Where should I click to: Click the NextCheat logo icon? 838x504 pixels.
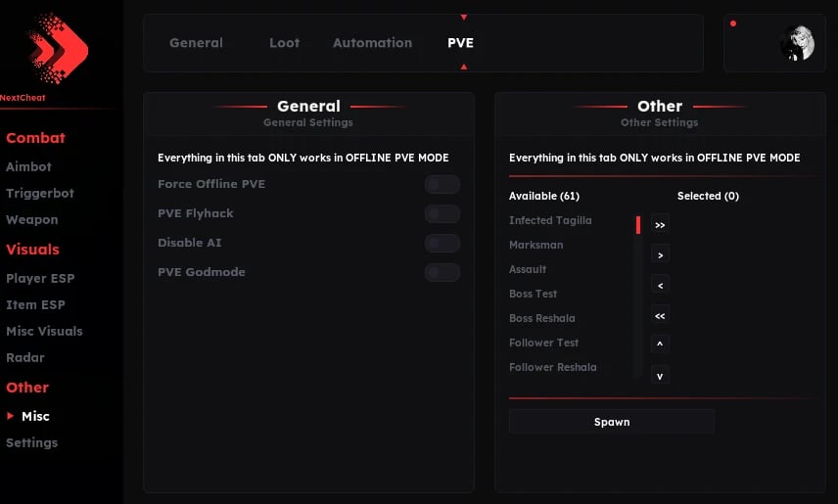pyautogui.click(x=59, y=48)
